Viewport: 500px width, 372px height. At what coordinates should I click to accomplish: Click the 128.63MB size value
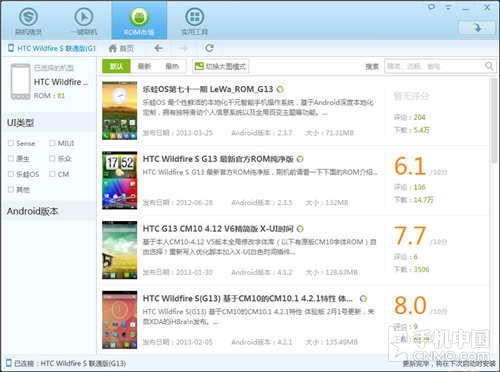[341, 272]
